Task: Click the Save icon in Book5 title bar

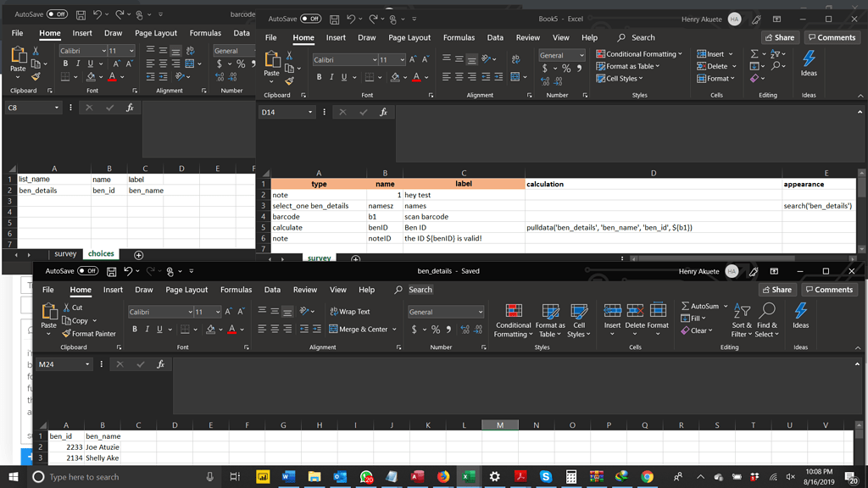Action: point(336,19)
